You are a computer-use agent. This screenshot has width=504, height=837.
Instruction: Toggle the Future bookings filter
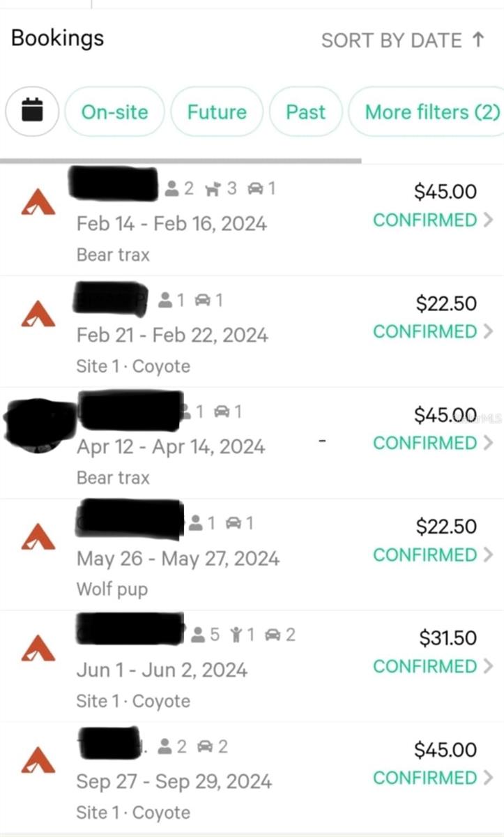pyautogui.click(x=217, y=112)
